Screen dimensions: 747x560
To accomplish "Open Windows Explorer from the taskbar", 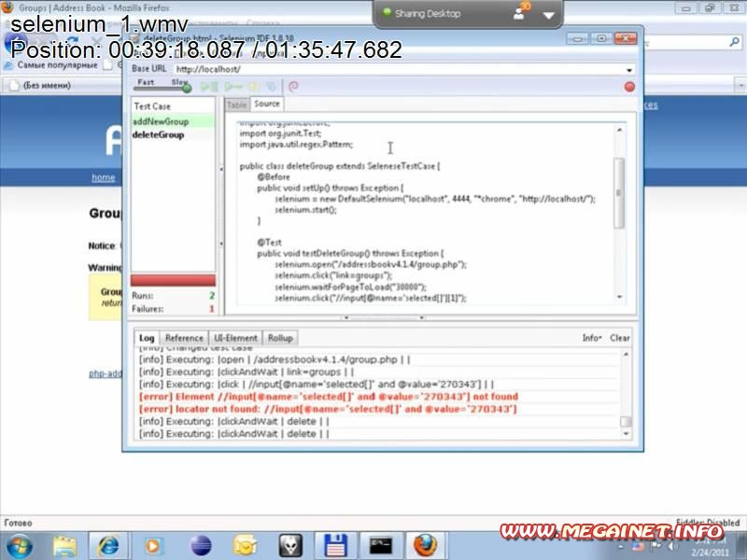I will (x=64, y=546).
